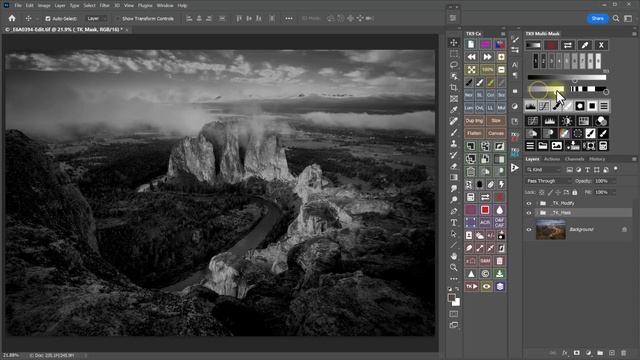The height and width of the screenshot is (360, 640).
Task: Click the TK9 Cx green download arrow button
Action: tap(500, 273)
